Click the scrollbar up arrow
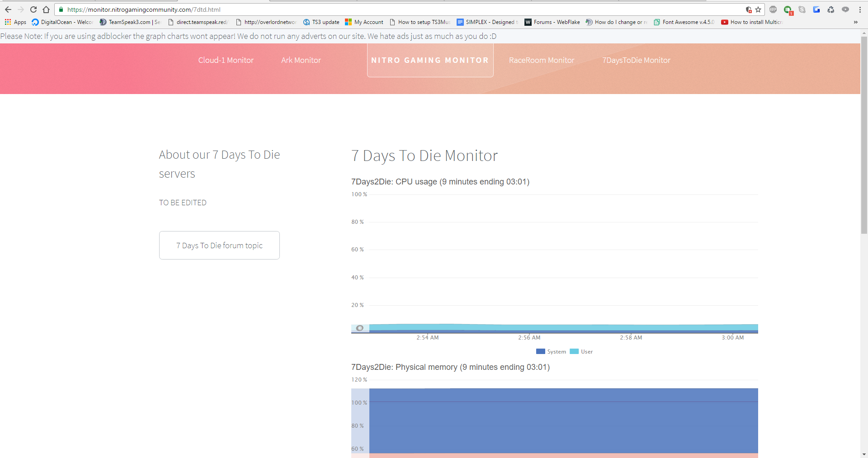 coord(864,33)
